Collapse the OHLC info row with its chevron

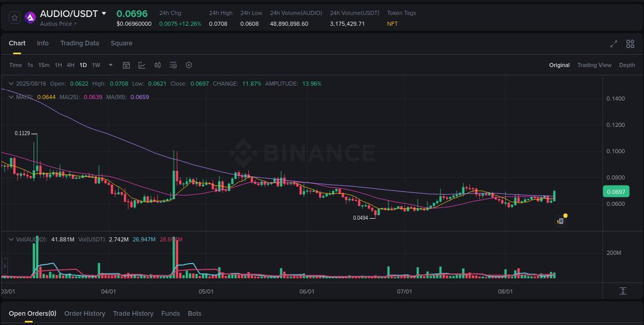pyautogui.click(x=10, y=83)
